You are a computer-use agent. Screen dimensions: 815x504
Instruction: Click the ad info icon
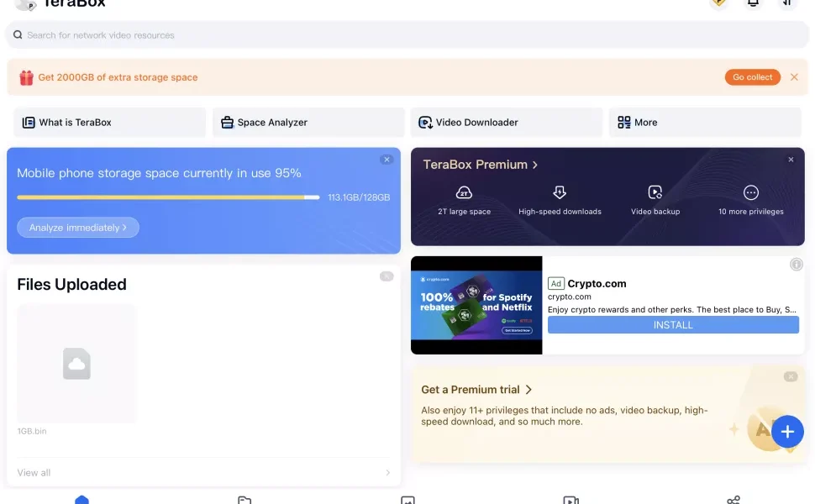(x=797, y=265)
